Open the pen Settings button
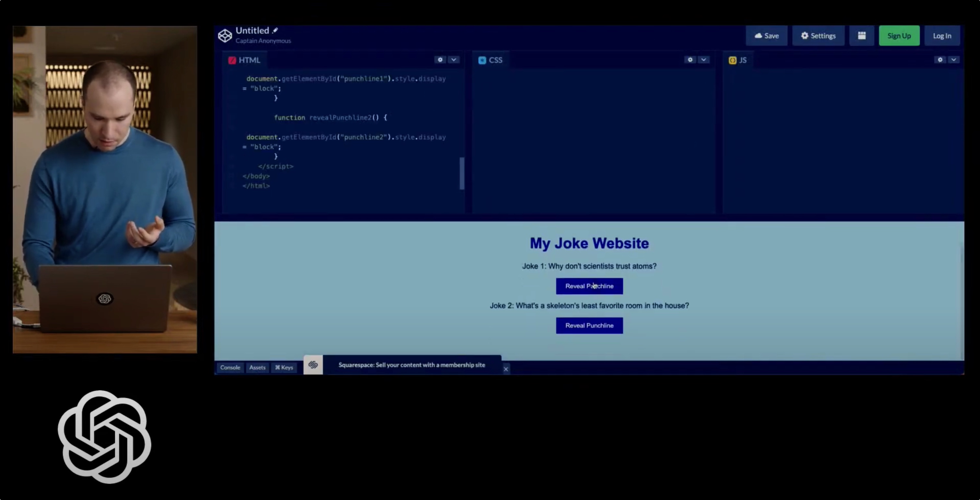Viewport: 980px width, 500px height. click(818, 36)
